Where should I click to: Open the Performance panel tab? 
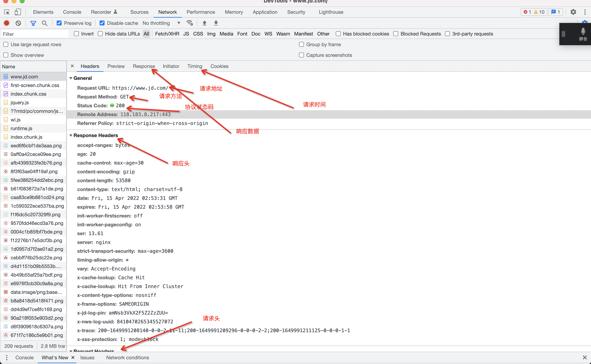pos(200,12)
